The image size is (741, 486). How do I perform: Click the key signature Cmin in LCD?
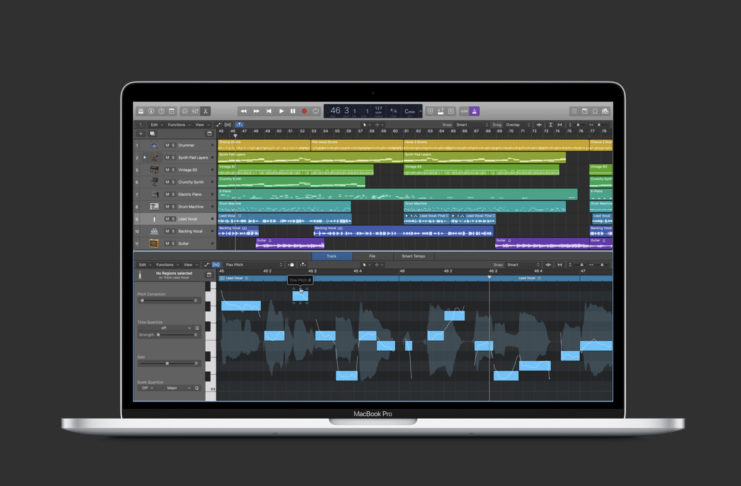tap(410, 112)
